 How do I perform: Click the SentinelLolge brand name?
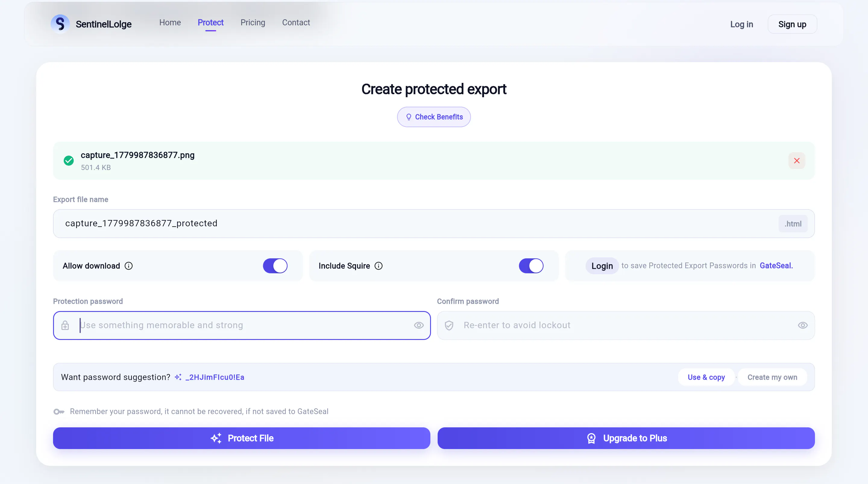point(103,24)
